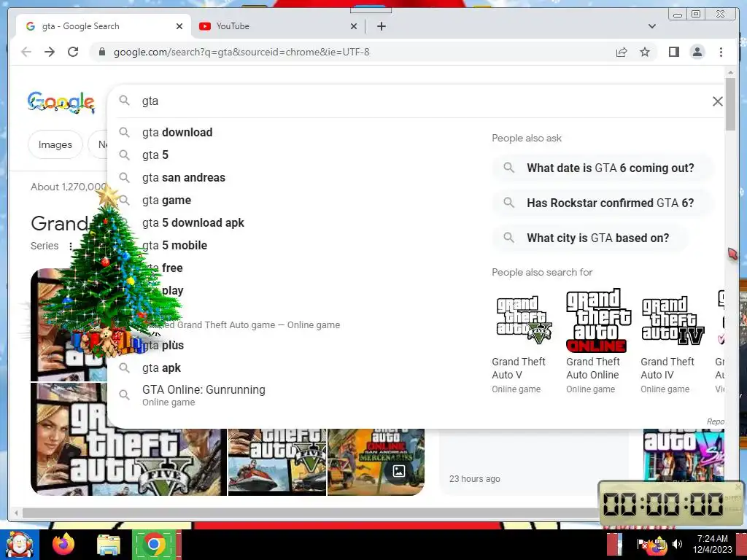Viewport: 747px width, 560px height.
Task: Click the Images filter chip
Action: coord(55,144)
